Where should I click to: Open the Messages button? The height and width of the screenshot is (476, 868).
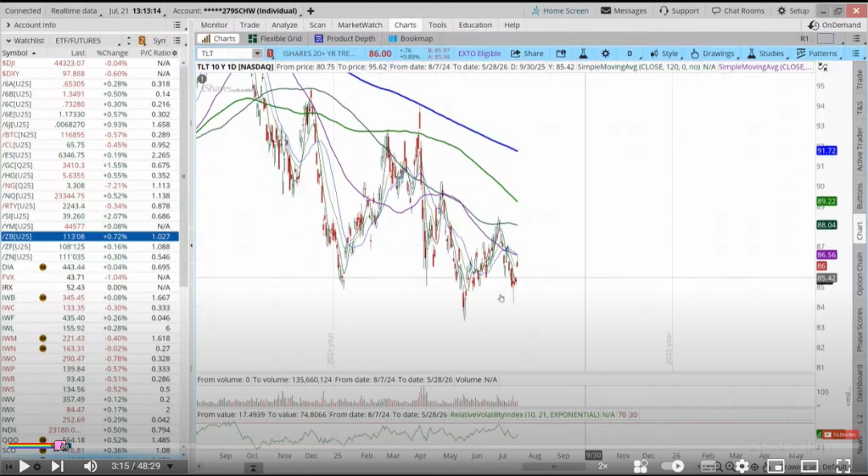[624, 10]
